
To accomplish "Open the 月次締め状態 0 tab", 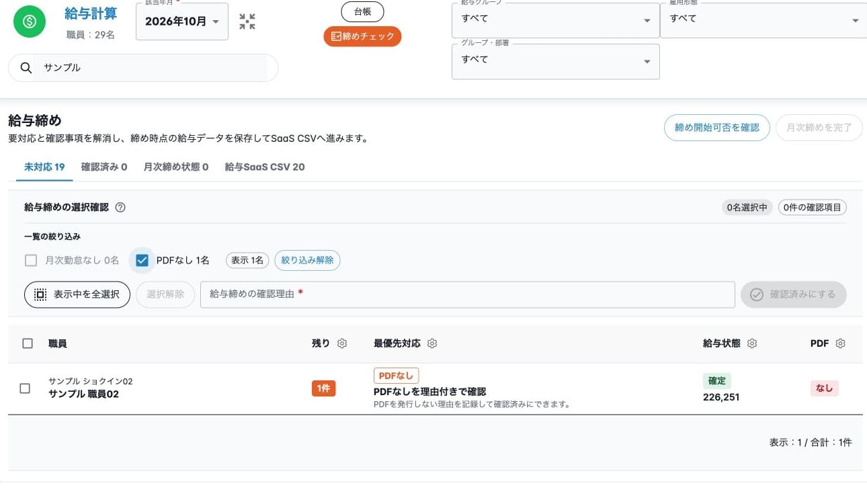I will [x=176, y=167].
